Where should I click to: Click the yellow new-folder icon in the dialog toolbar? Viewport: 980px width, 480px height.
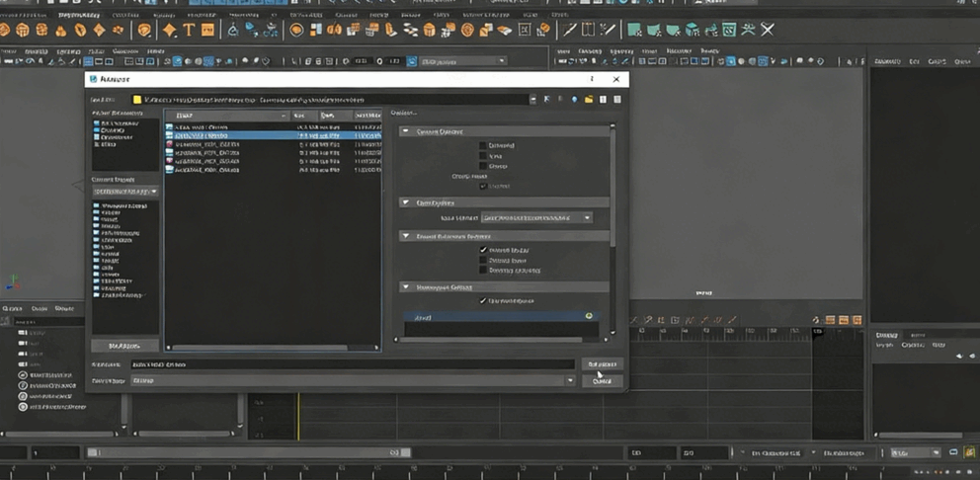[589, 100]
